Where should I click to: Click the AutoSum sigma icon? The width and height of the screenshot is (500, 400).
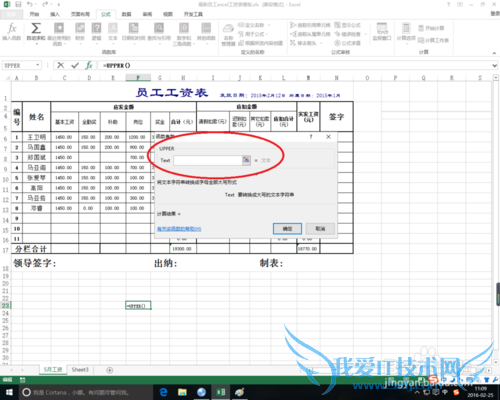[x=36, y=28]
